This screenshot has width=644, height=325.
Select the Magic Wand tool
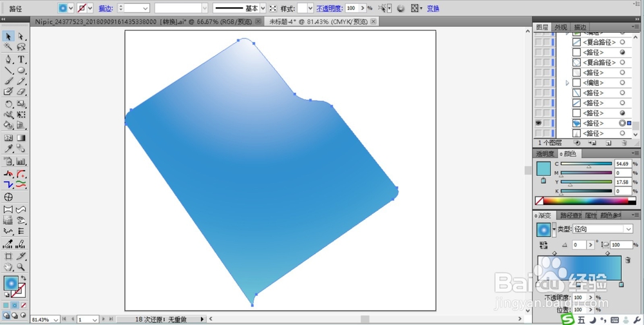8,47
